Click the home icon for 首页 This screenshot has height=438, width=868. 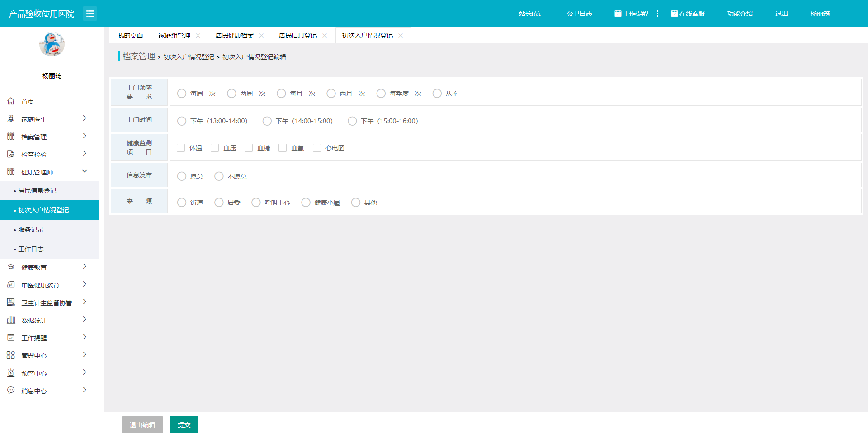click(x=11, y=101)
